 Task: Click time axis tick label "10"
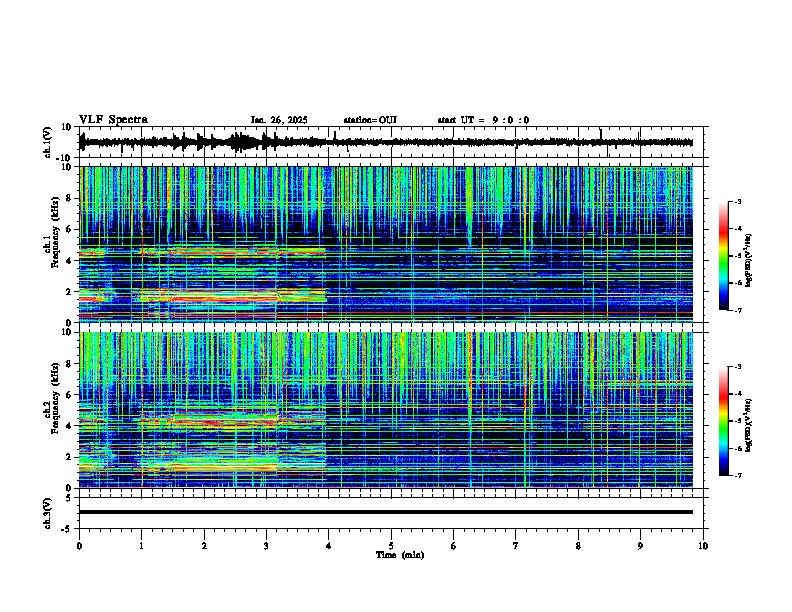coord(703,546)
